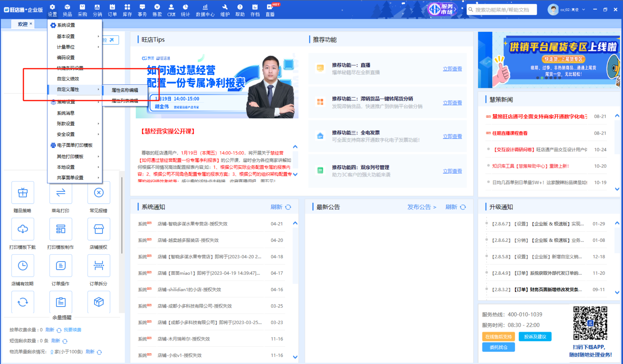Expand the 安全设置 submenu

pyautogui.click(x=75, y=134)
